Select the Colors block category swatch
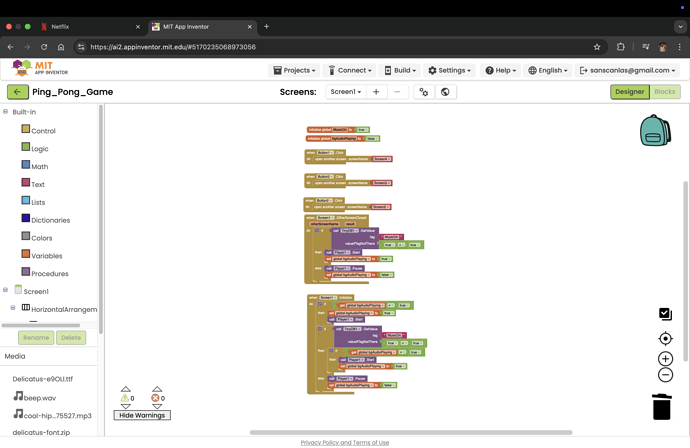Image resolution: width=690 pixels, height=448 pixels. pos(26,237)
